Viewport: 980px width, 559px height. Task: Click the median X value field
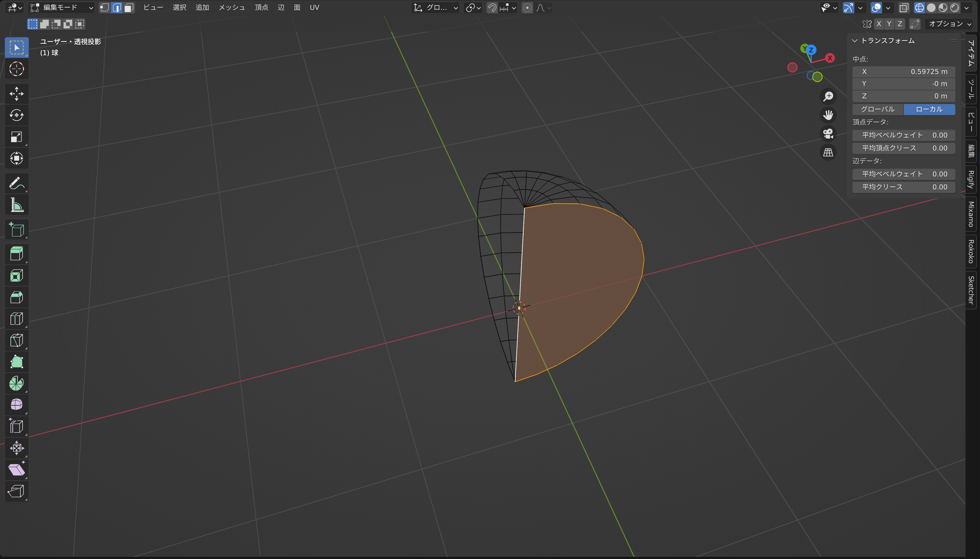(904, 71)
